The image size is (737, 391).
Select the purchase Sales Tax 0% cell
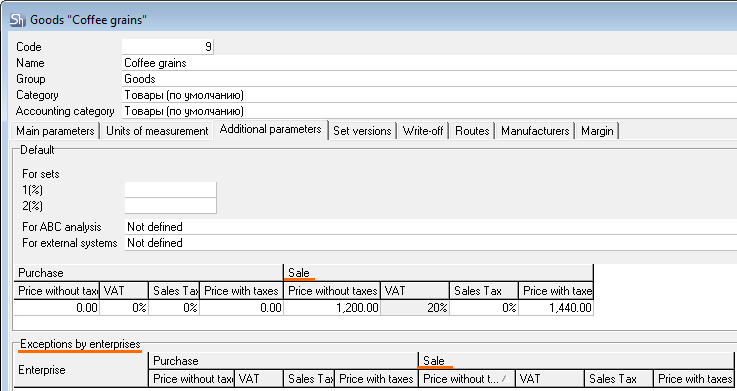(x=174, y=308)
